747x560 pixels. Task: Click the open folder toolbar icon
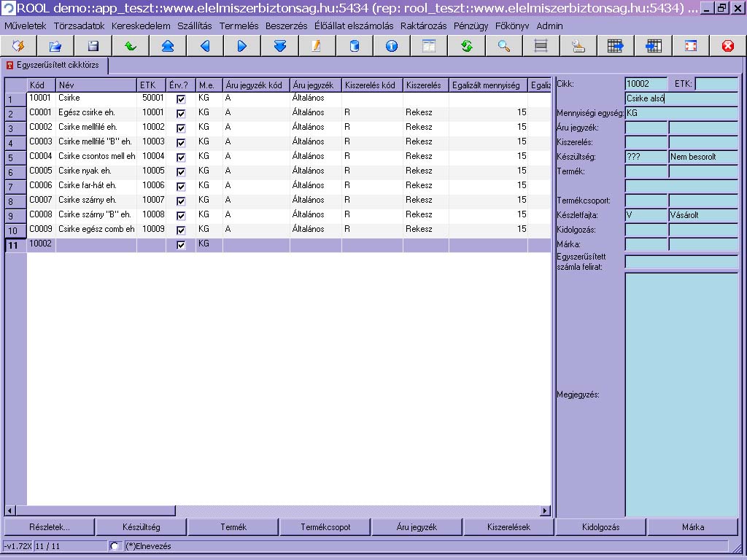tap(55, 46)
